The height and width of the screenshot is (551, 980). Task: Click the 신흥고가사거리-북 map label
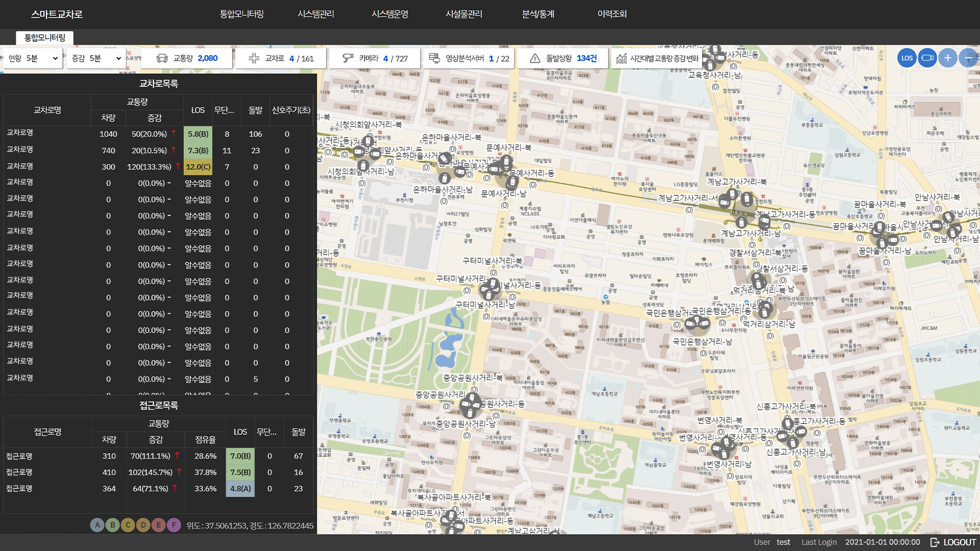[x=786, y=407]
